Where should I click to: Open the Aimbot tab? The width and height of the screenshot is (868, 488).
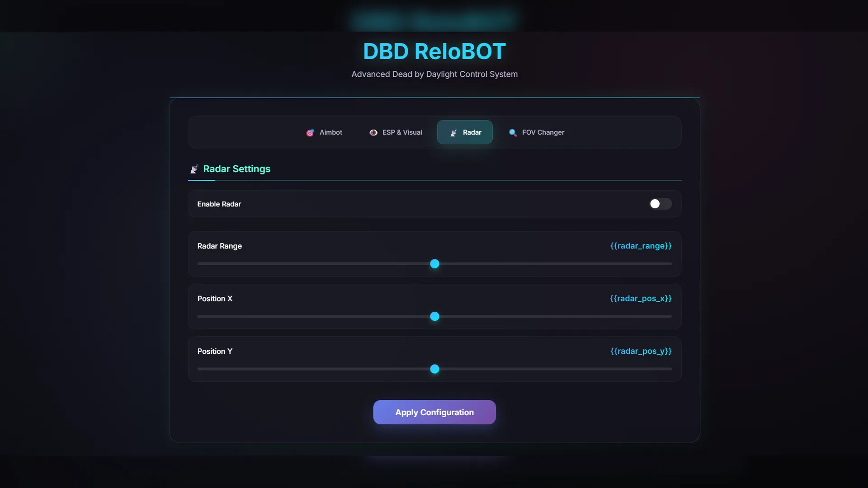[x=330, y=132]
